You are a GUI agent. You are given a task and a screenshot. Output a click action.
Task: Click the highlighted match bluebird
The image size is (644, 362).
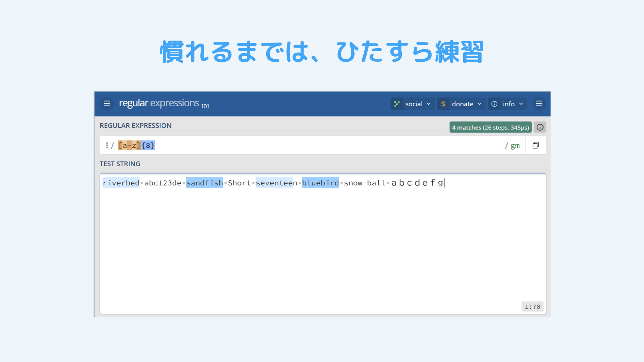320,183
